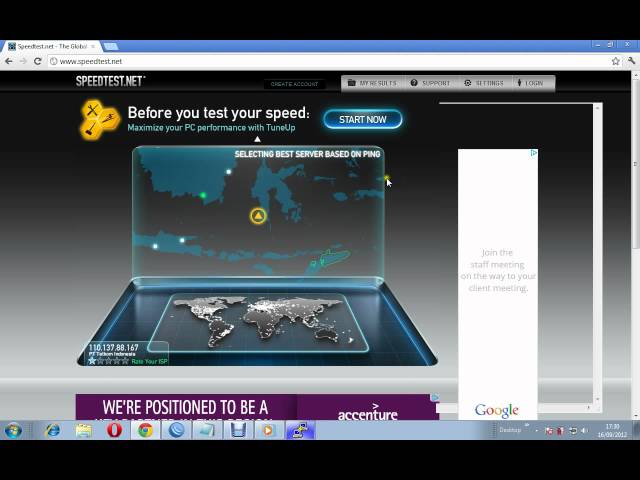Viewport: 640px width, 480px height.
Task: Click 'Before you test your speed:' ad headline
Action: pyautogui.click(x=218, y=113)
